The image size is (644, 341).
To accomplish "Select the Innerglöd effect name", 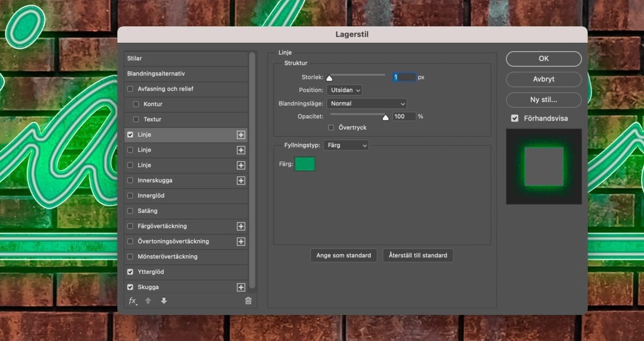I will point(151,196).
